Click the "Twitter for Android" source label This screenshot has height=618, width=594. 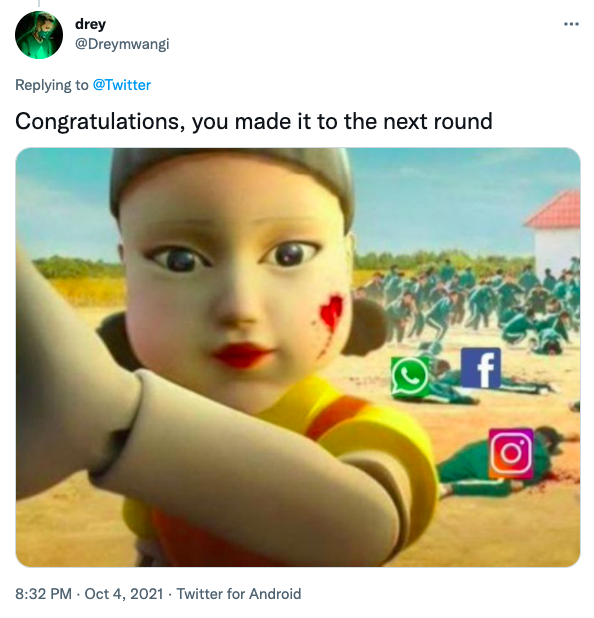(238, 594)
